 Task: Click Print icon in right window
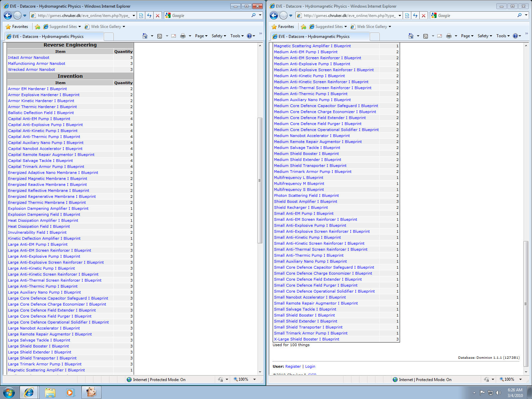click(449, 36)
